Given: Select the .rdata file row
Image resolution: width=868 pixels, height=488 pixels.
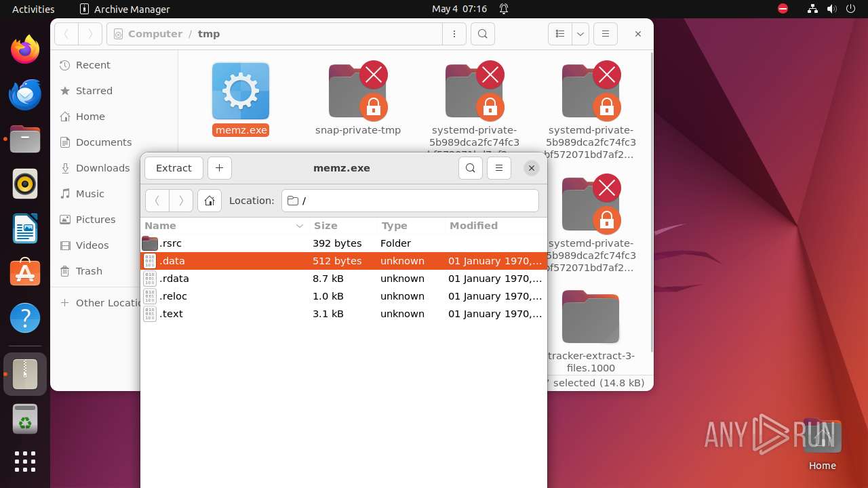Looking at the screenshot, I should click(343, 279).
